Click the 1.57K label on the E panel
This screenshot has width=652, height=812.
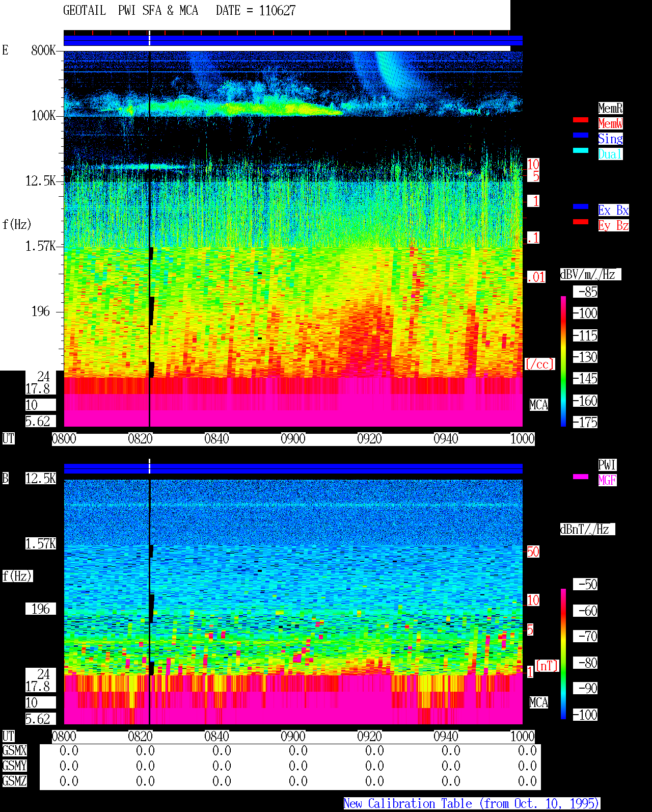(41, 246)
